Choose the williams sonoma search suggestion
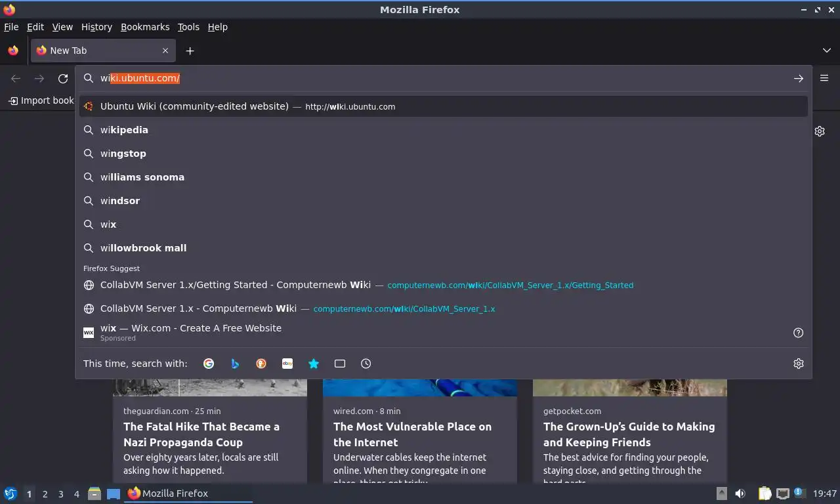Screen dimensions: 840x504 (x=444, y=177)
